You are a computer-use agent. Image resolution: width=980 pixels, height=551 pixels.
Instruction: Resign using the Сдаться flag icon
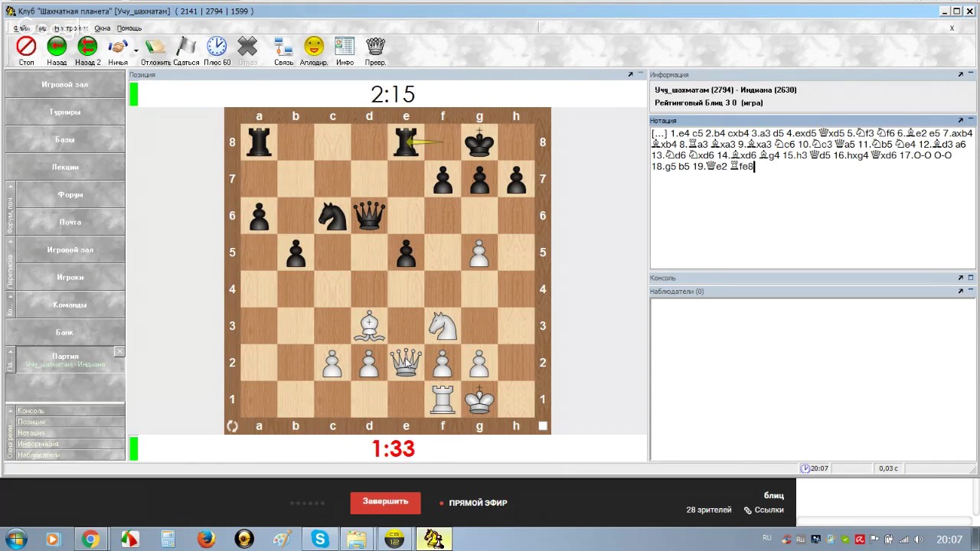click(186, 47)
